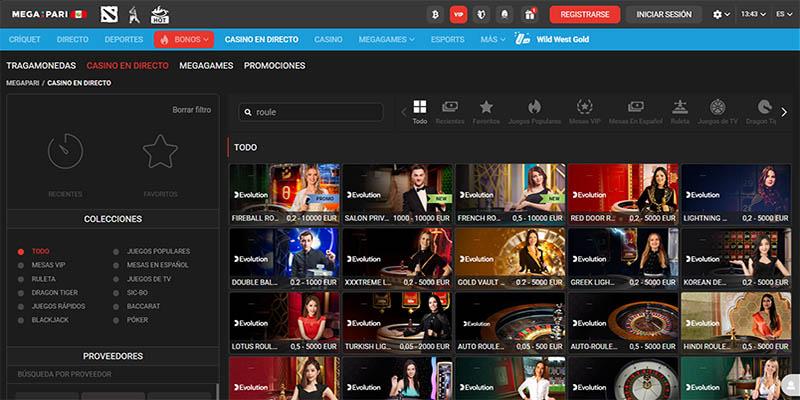Collapse the Proveedores section header
Screen dimensions: 800x400
pyautogui.click(x=113, y=356)
